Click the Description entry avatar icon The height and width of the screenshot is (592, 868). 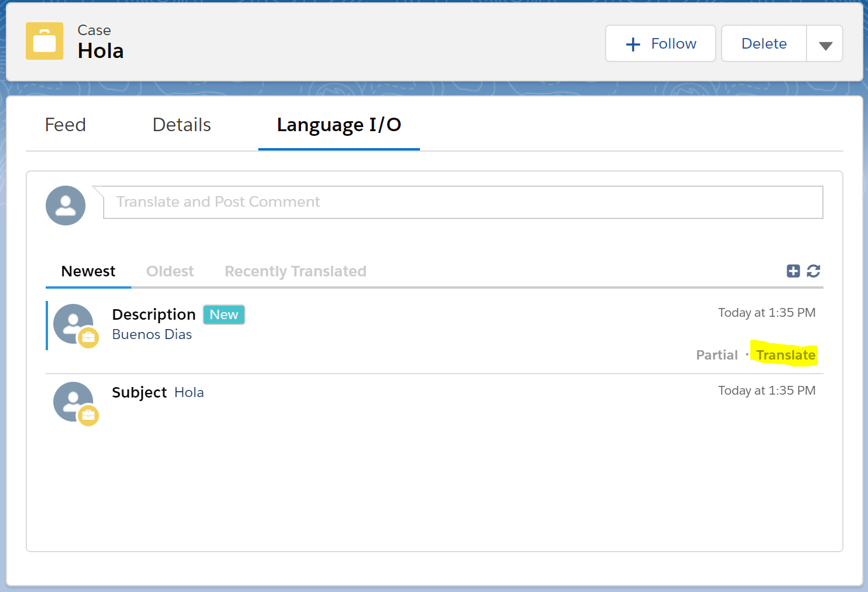point(74,324)
